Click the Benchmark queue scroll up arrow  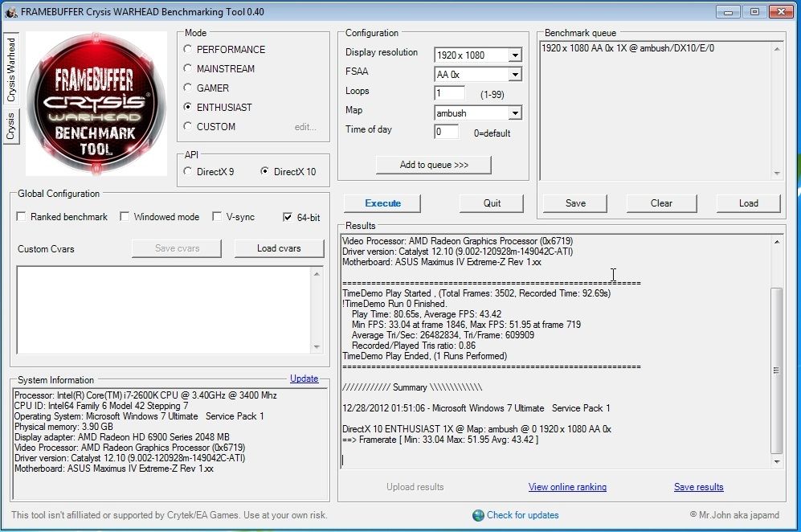click(x=776, y=49)
